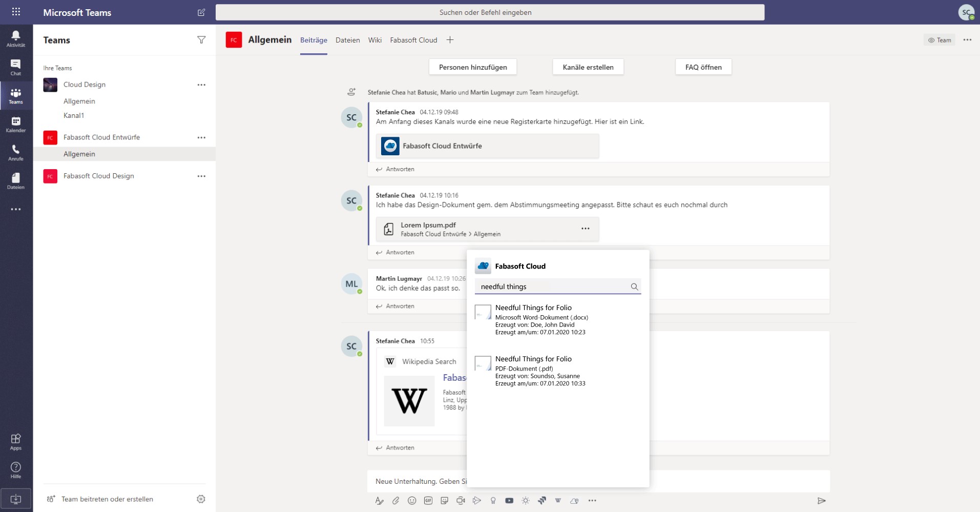Open the emoji picker

tap(412, 501)
